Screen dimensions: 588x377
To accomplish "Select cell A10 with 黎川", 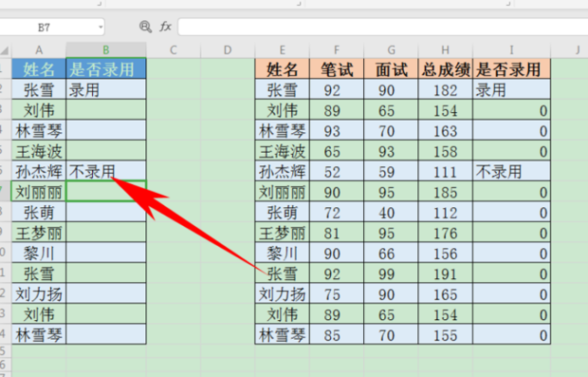I will [39, 253].
